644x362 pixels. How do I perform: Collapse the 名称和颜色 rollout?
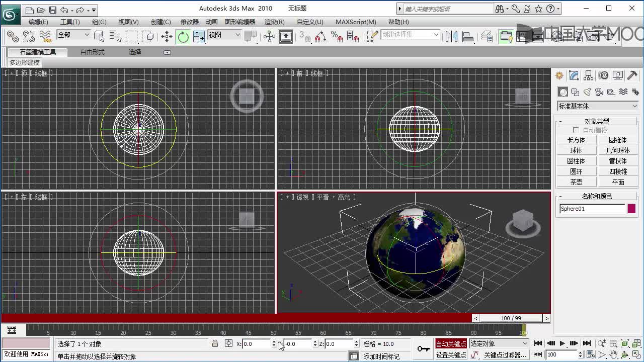coord(597,196)
